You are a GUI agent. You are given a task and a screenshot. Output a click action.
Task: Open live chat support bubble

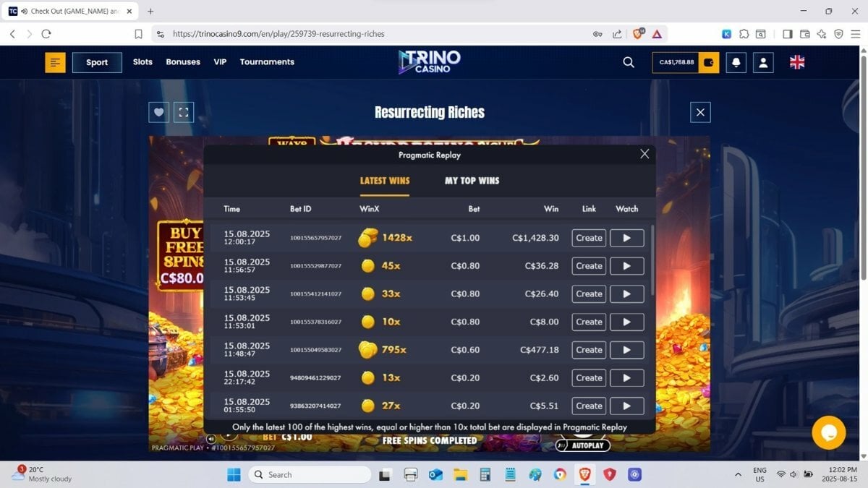click(829, 432)
